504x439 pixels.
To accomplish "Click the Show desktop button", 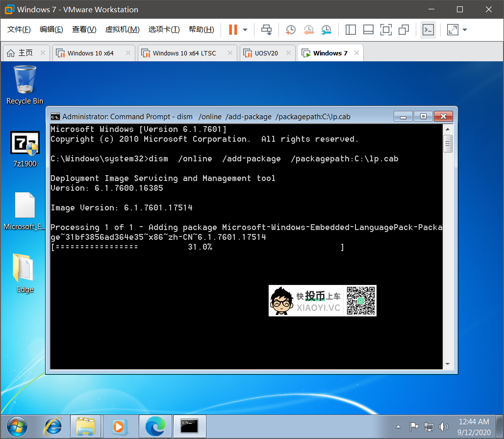I will point(499,427).
